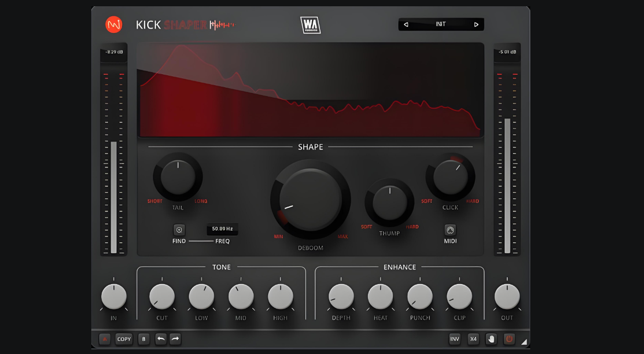The width and height of the screenshot is (644, 354).
Task: Click the hand icon in bottom bar
Action: pos(491,339)
